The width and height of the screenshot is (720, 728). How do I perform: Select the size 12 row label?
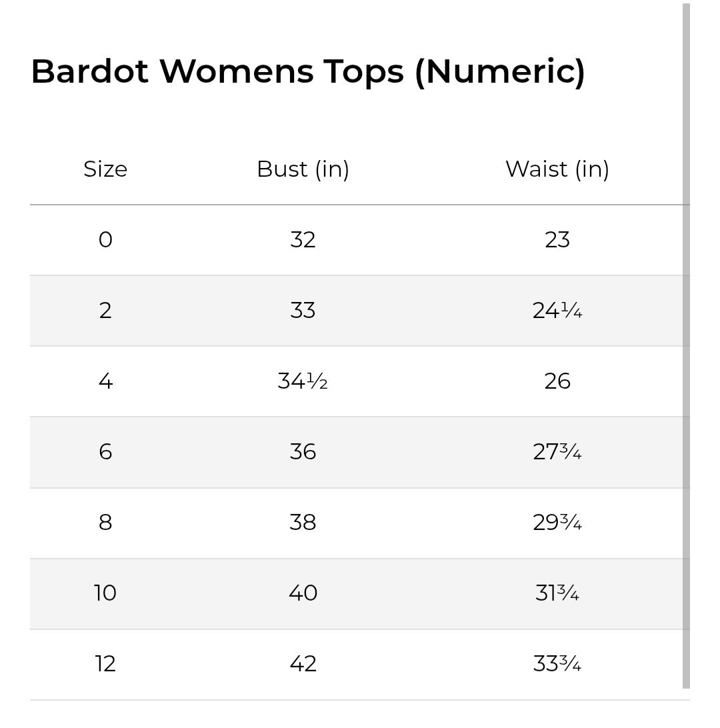(x=105, y=664)
